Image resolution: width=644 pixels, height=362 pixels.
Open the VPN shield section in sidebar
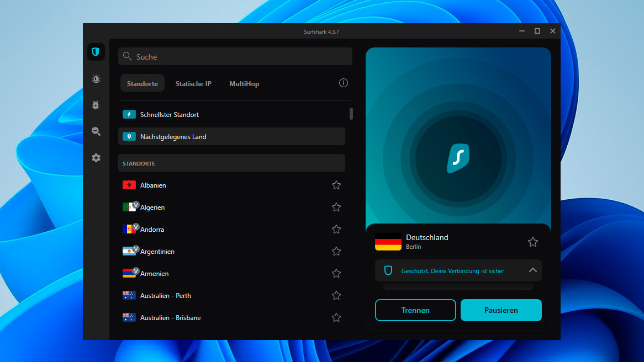click(96, 52)
